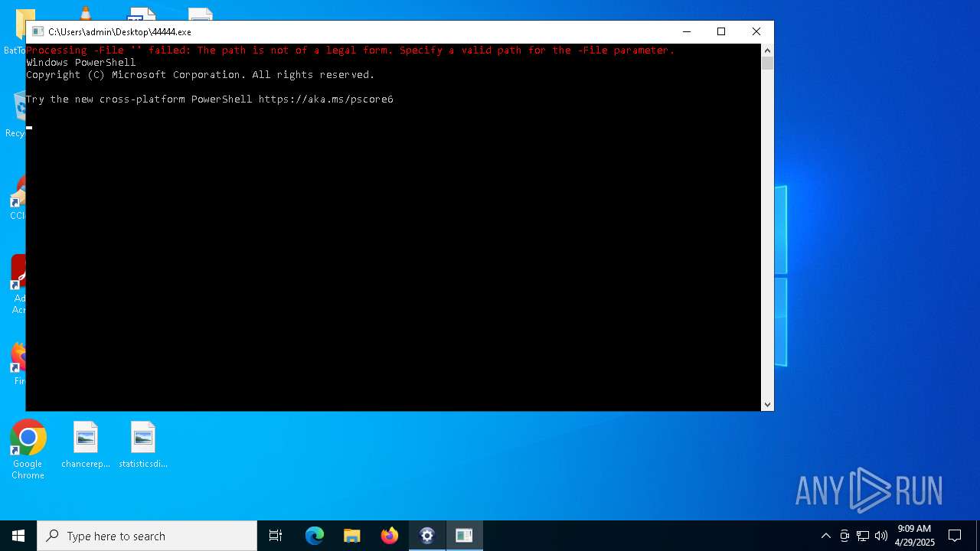Open File Explorer from the taskbar

(352, 536)
